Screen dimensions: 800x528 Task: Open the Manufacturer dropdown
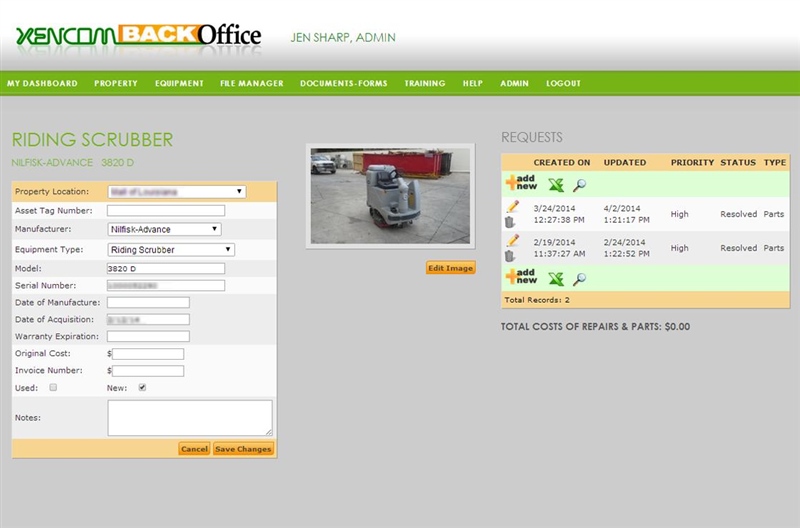tap(164, 229)
